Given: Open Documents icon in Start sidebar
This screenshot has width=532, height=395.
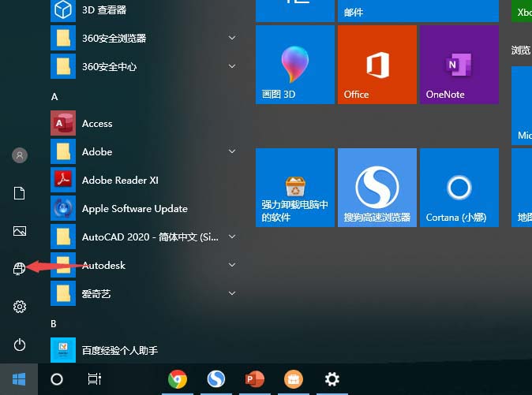Looking at the screenshot, I should click(x=20, y=193).
